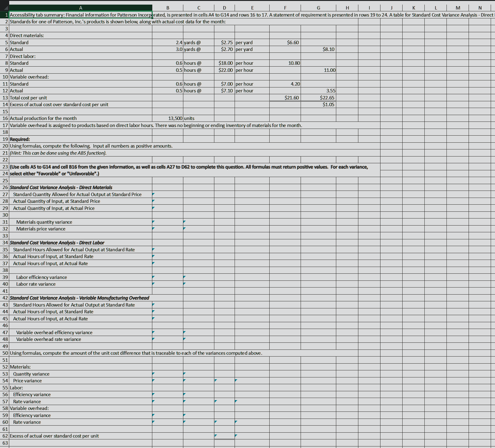Select the $22.00 per hour actual labor rate cell
Screen dimensions: 495x448
click(x=224, y=70)
